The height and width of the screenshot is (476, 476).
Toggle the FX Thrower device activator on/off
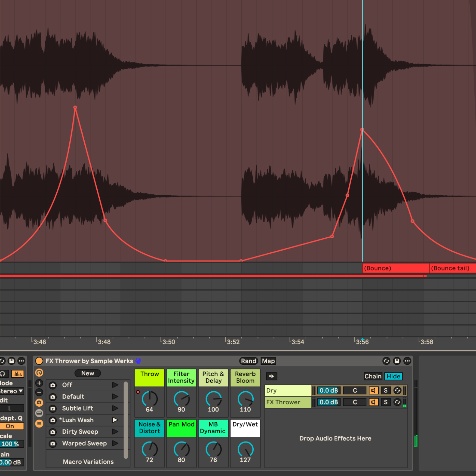[x=39, y=361]
